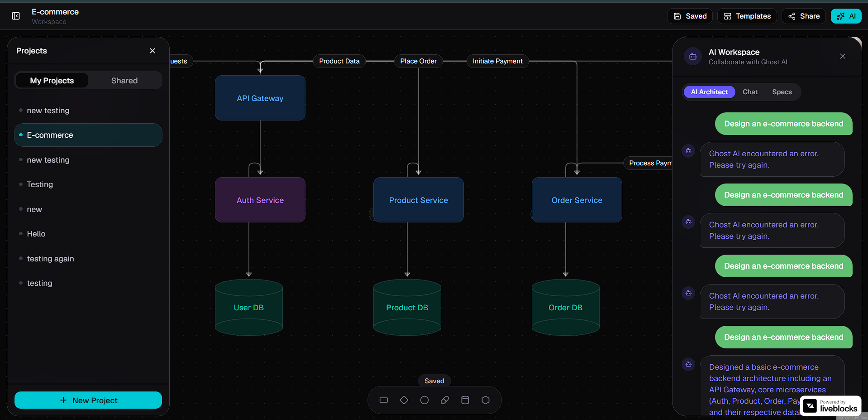Click the last 'Design an e-commerce backend' message

click(784, 337)
